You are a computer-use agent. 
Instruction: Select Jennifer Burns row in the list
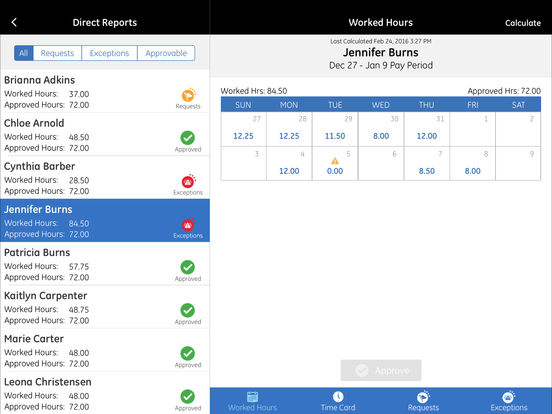point(105,220)
